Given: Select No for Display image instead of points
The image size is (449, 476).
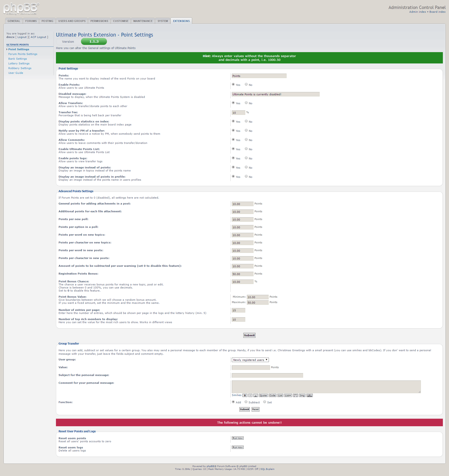Looking at the screenshot, I should pos(246,167).
